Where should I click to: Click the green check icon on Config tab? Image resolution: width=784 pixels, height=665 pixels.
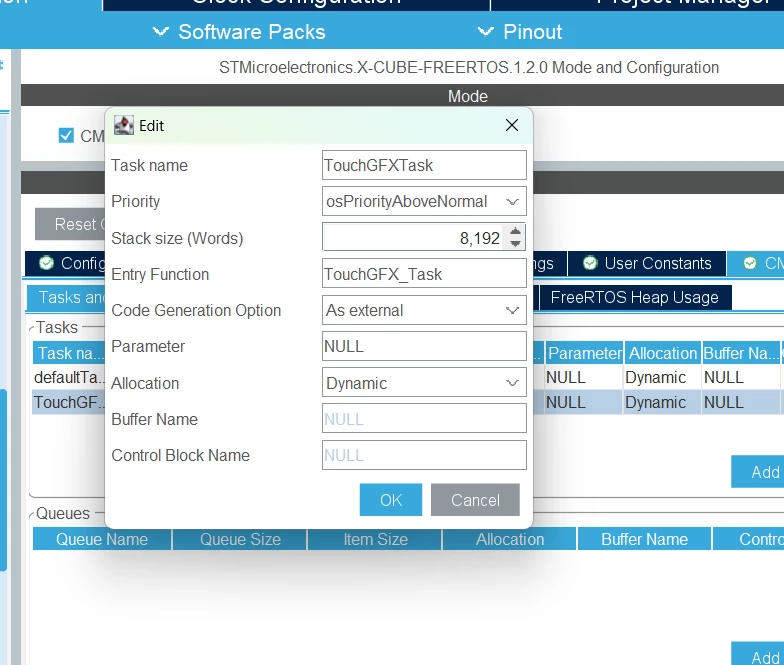tap(46, 263)
